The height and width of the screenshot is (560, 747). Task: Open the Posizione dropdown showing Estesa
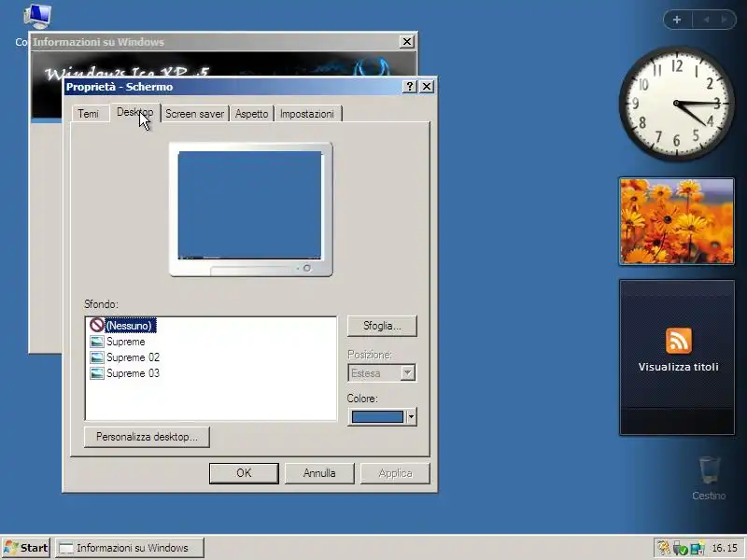point(382,372)
